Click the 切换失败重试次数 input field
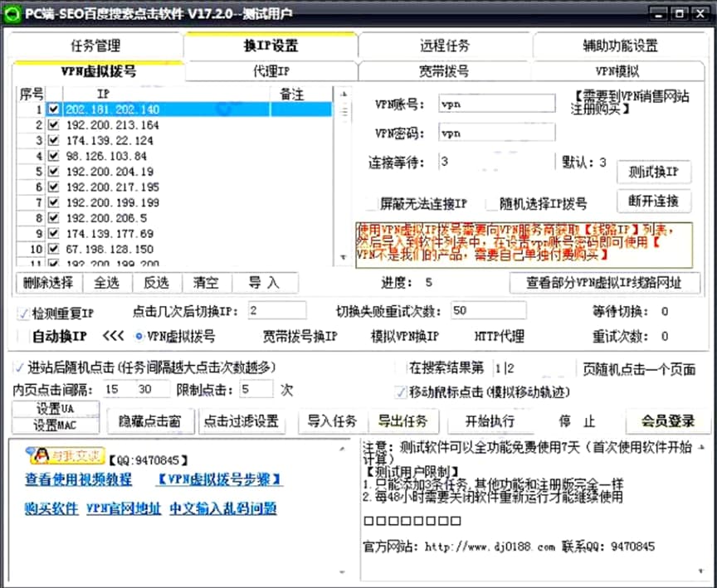This screenshot has width=717, height=588. (488, 311)
